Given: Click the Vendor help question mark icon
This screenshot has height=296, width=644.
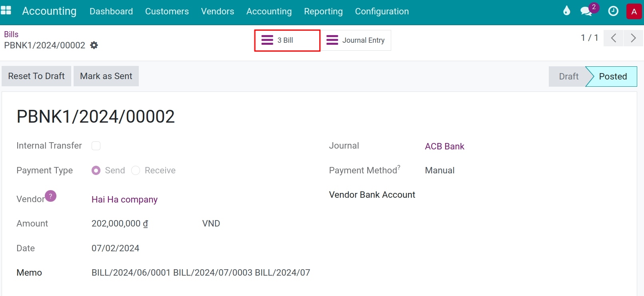Looking at the screenshot, I should pos(50,196).
